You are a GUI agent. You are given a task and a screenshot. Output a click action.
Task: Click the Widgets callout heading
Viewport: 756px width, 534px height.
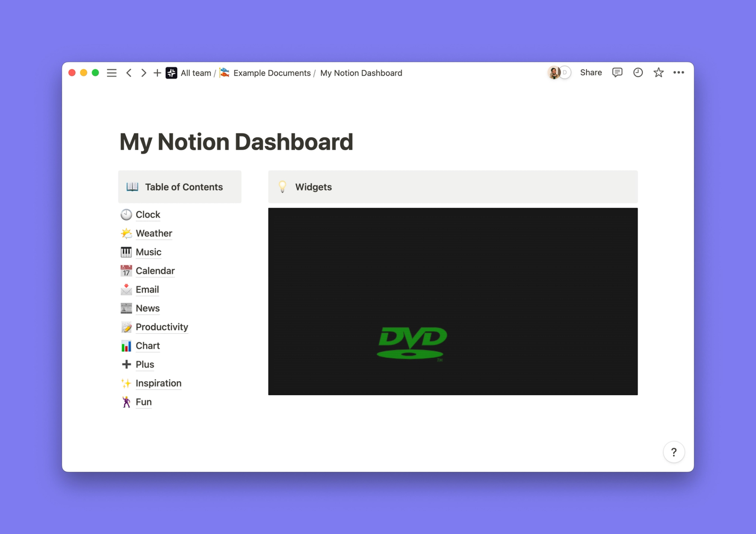tap(313, 187)
